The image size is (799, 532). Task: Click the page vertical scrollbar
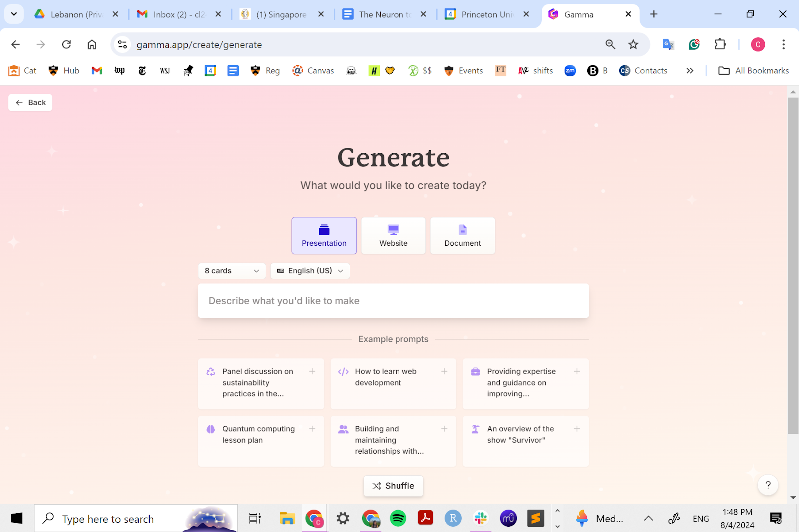tap(793, 265)
